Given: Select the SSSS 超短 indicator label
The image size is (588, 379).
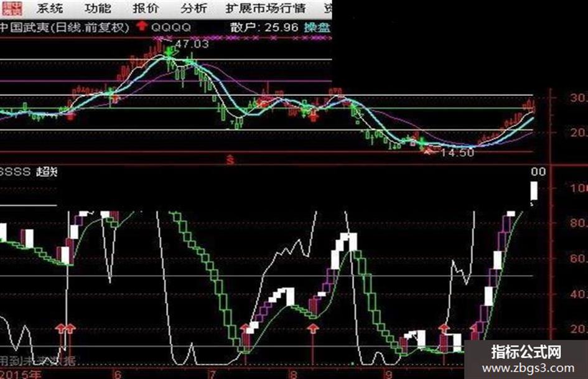Looking at the screenshot, I should [29, 172].
